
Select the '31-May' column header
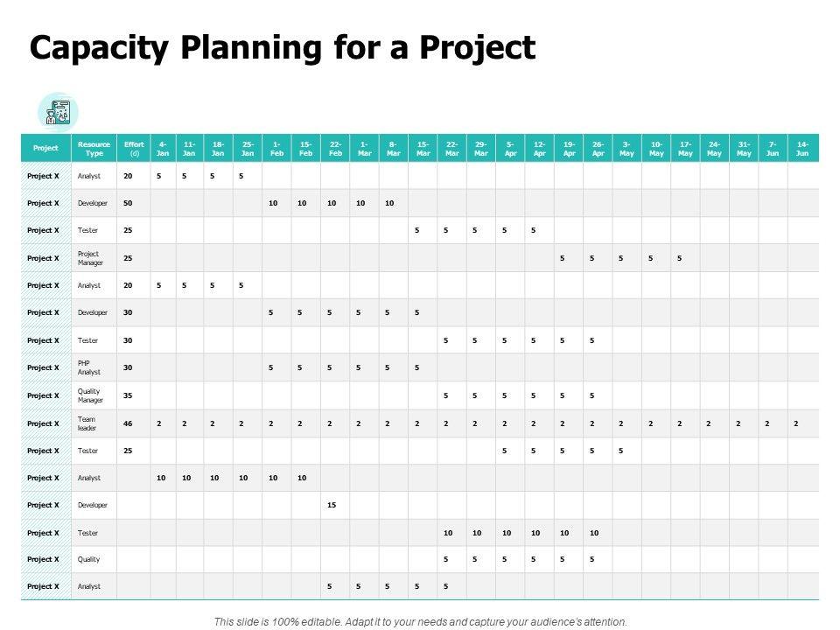coord(744,148)
